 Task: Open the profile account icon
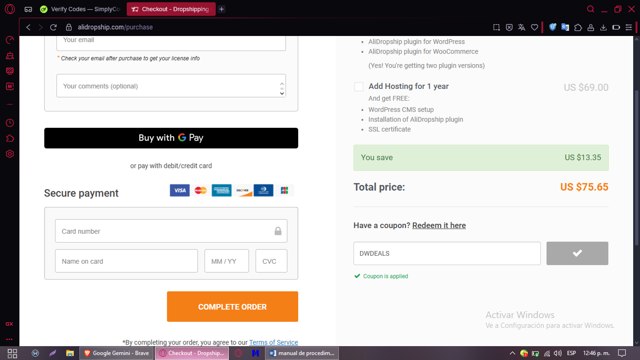tap(591, 27)
